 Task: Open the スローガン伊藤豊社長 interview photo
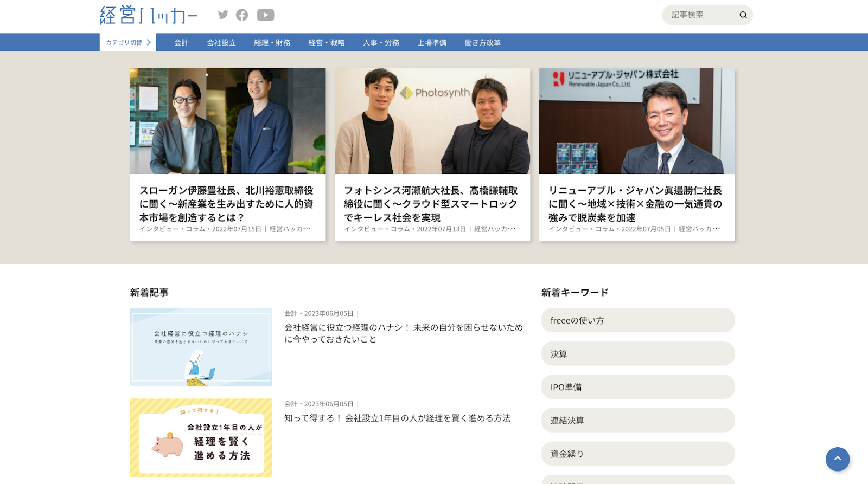[x=228, y=121]
